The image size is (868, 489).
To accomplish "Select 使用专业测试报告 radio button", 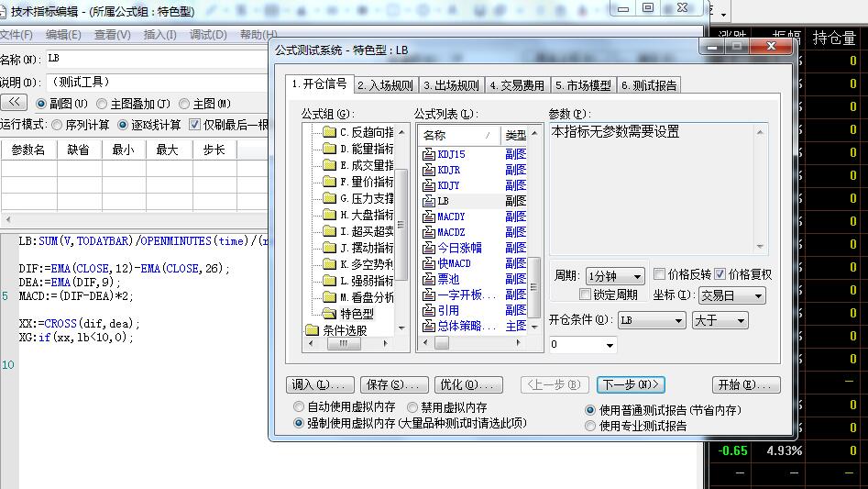I will 589,426.
